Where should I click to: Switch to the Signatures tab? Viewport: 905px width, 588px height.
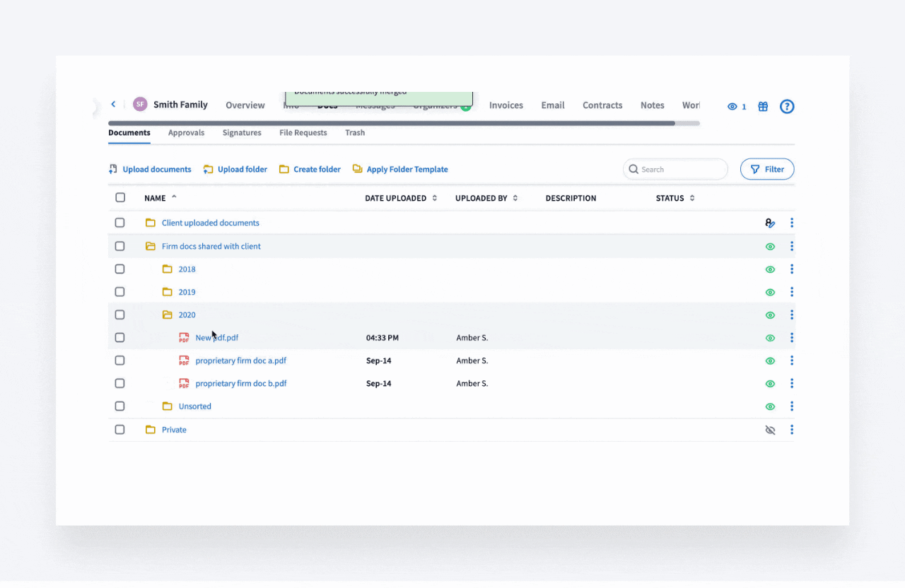(x=242, y=133)
